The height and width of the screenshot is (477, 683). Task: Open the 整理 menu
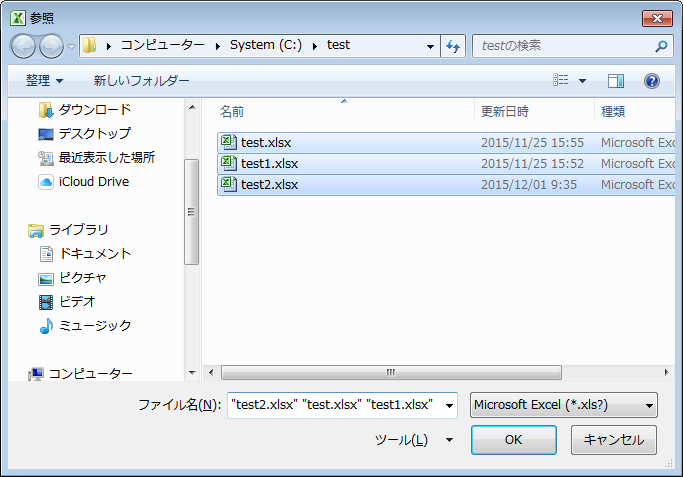coord(44,81)
